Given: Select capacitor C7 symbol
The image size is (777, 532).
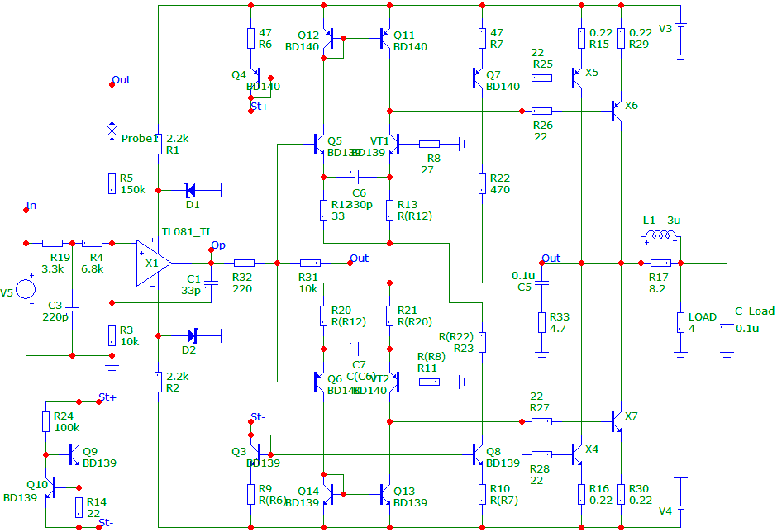Looking at the screenshot, I should pos(356,349).
